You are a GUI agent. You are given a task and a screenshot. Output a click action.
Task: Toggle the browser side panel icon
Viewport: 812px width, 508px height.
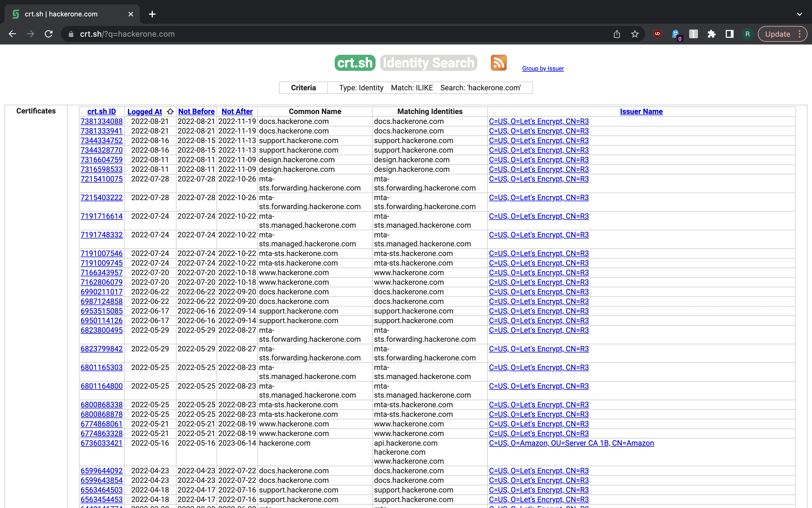729,34
